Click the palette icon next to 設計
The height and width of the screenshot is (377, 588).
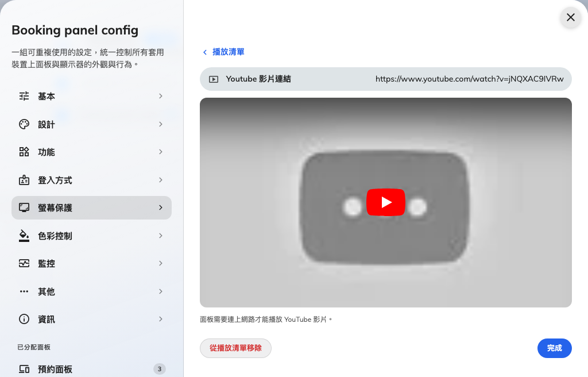click(24, 124)
